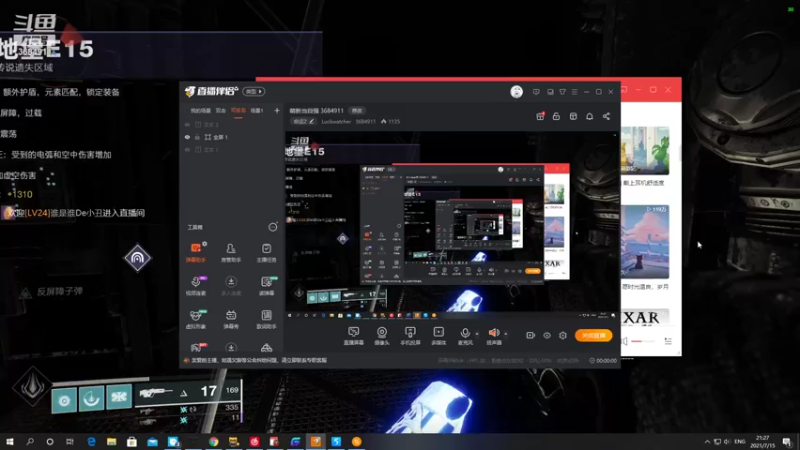The height and width of the screenshot is (450, 800).
Task: Select the 全屏1 source row
Action: [x=232, y=137]
